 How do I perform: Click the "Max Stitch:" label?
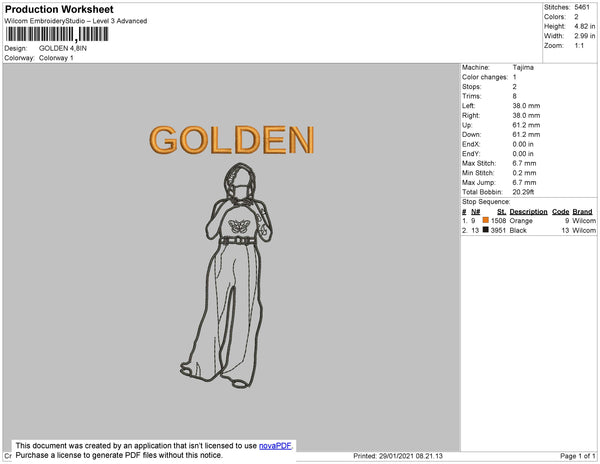(479, 163)
